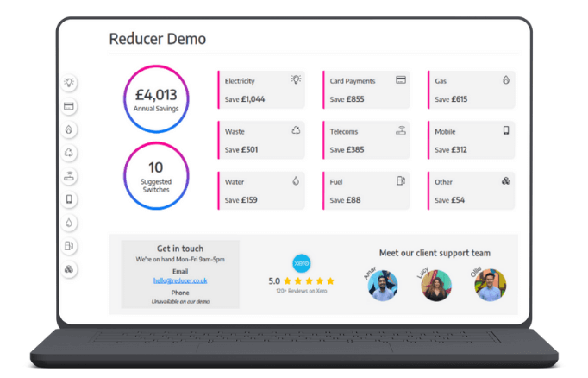Click the 5.0 five-star rating
Screen dimensions: 588x378
[x=301, y=280]
